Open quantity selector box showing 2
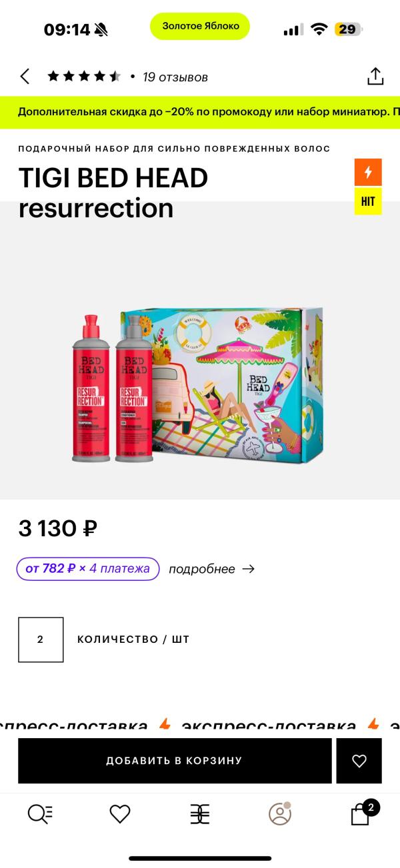This screenshot has width=400, height=868. [x=41, y=640]
